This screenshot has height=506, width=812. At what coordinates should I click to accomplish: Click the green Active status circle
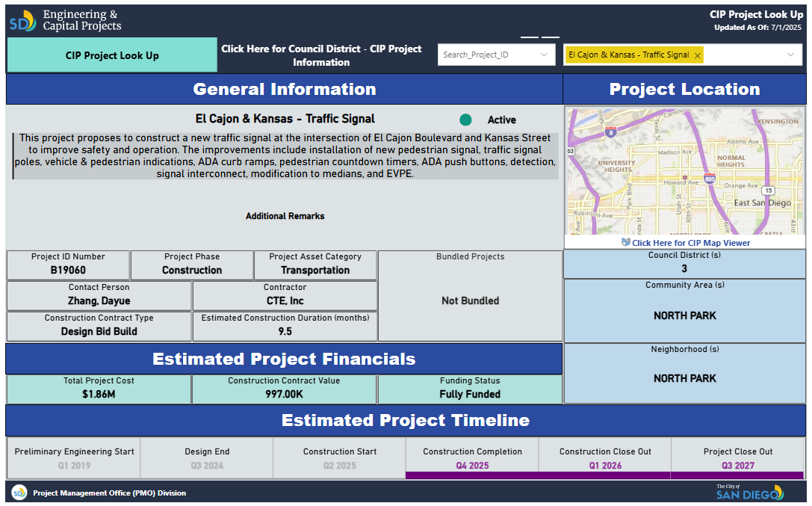click(465, 120)
